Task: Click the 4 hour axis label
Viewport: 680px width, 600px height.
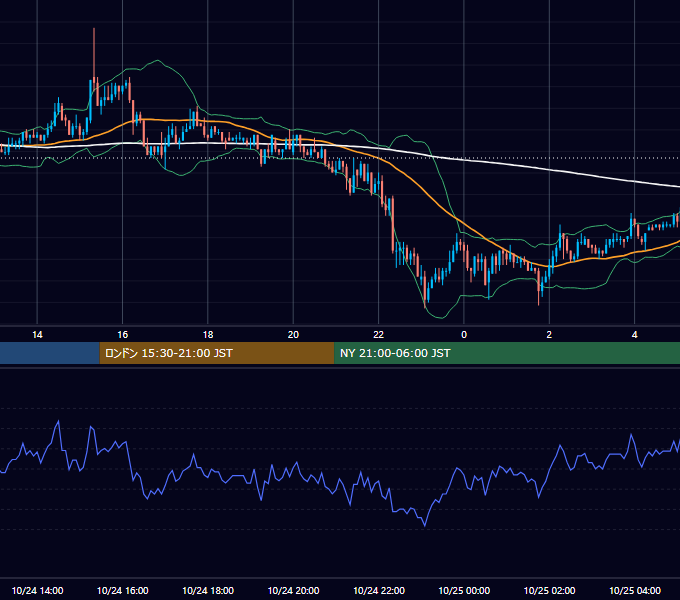Action: (x=634, y=335)
